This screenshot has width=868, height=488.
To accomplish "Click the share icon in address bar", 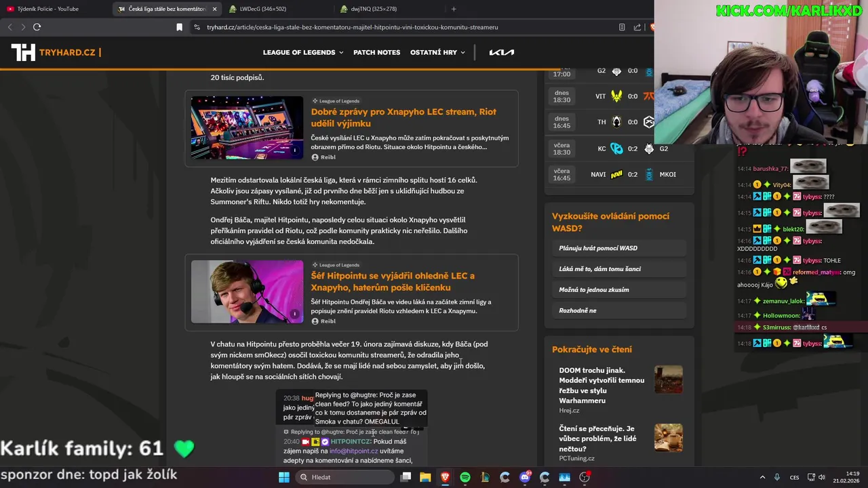I will [x=637, y=27].
